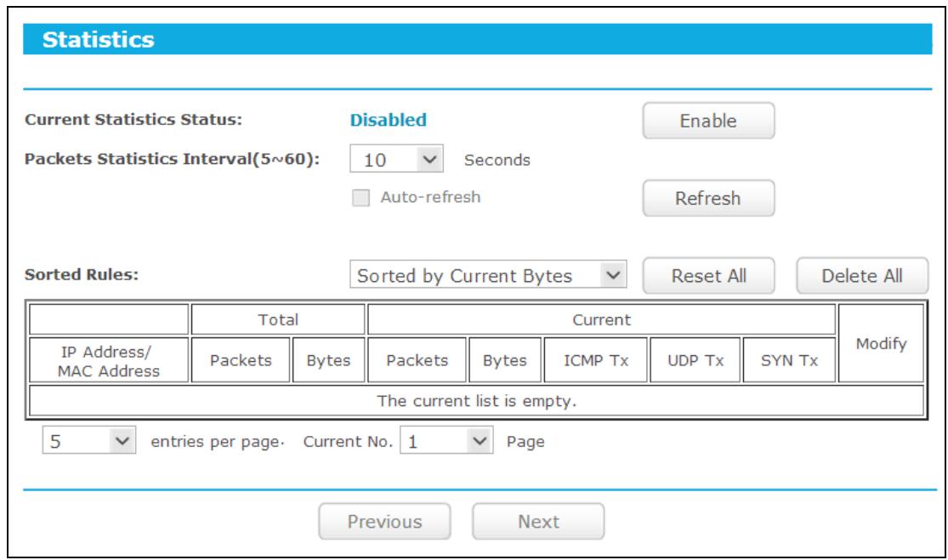Click the Modify column header
The image size is (948, 560).
click(882, 343)
